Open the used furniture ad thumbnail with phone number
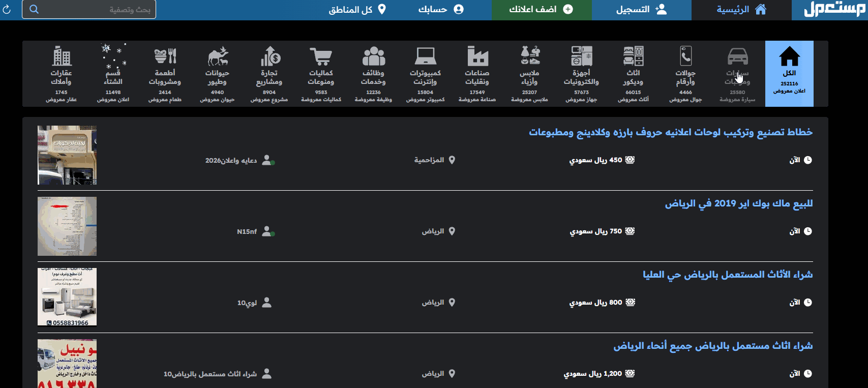 [67, 297]
